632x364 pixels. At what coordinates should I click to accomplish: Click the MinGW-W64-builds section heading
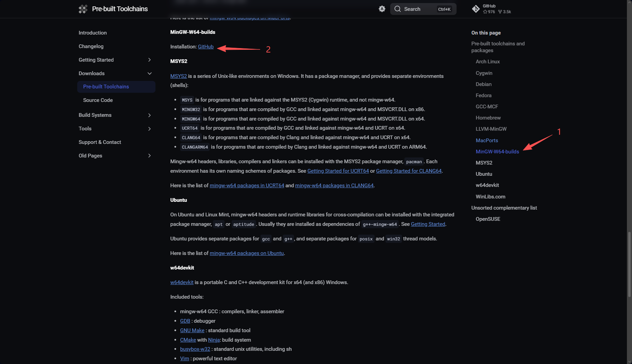pos(193,32)
